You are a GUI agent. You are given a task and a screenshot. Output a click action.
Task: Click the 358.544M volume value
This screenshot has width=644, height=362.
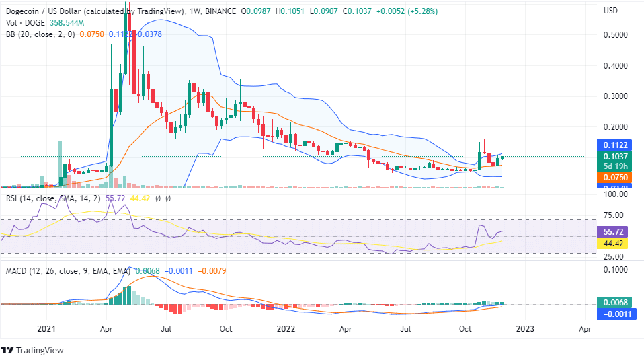pos(67,23)
